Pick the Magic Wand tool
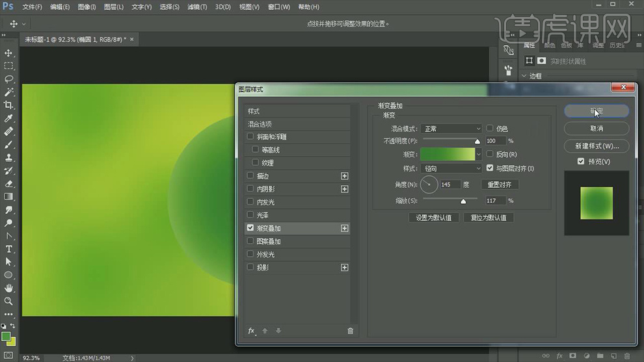Viewport: 644px width, 362px height. pos(8,92)
